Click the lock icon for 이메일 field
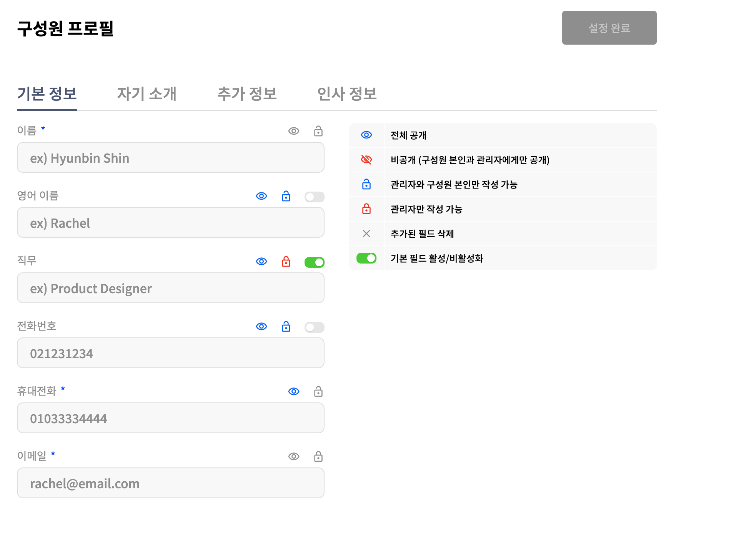Image resolution: width=756 pixels, height=544 pixels. 318,457
